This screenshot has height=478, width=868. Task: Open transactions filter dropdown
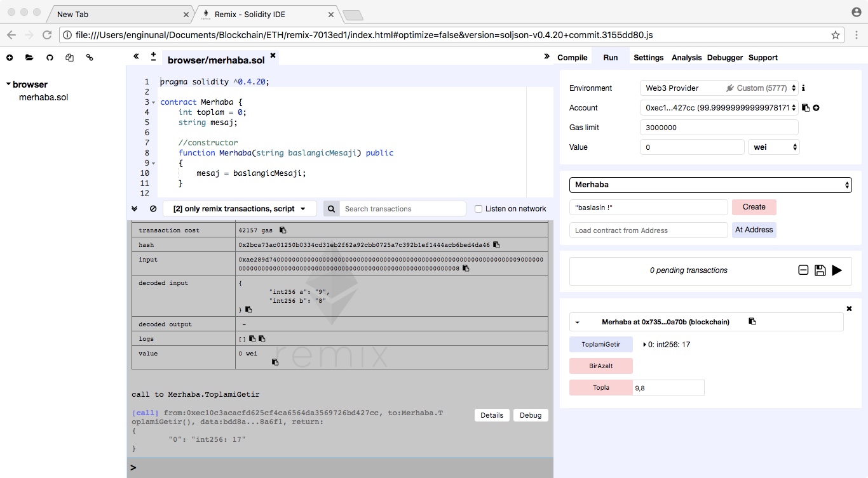[x=240, y=209]
